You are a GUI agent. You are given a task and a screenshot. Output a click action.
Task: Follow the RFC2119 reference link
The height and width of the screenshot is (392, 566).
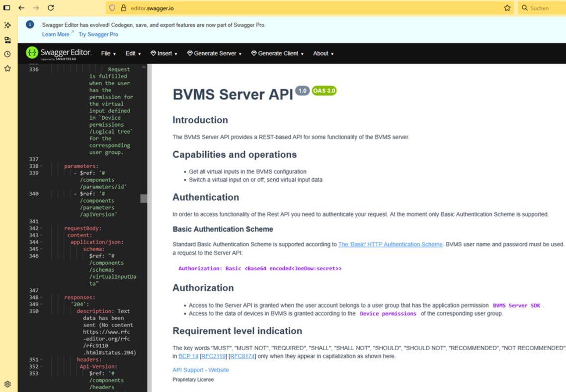[x=214, y=356]
